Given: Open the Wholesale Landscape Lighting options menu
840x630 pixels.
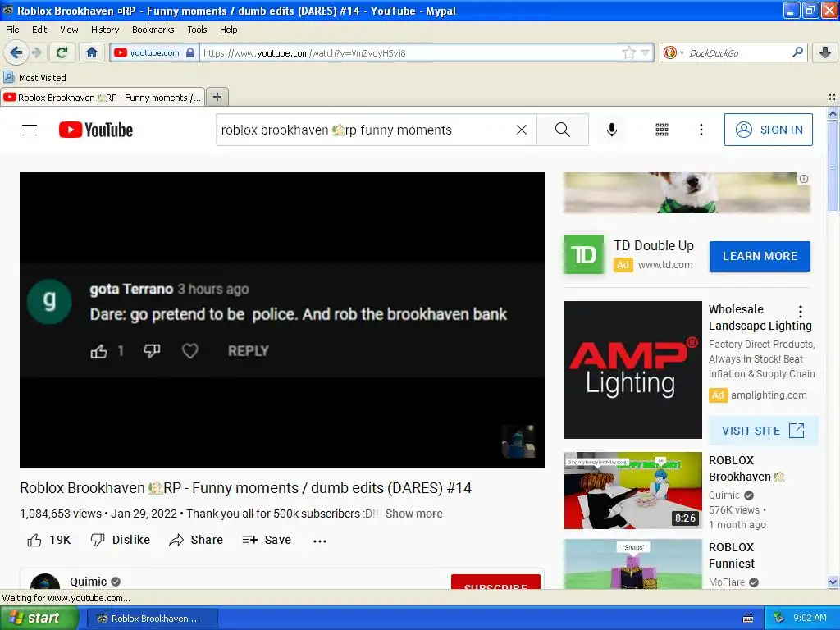Looking at the screenshot, I should (801, 311).
